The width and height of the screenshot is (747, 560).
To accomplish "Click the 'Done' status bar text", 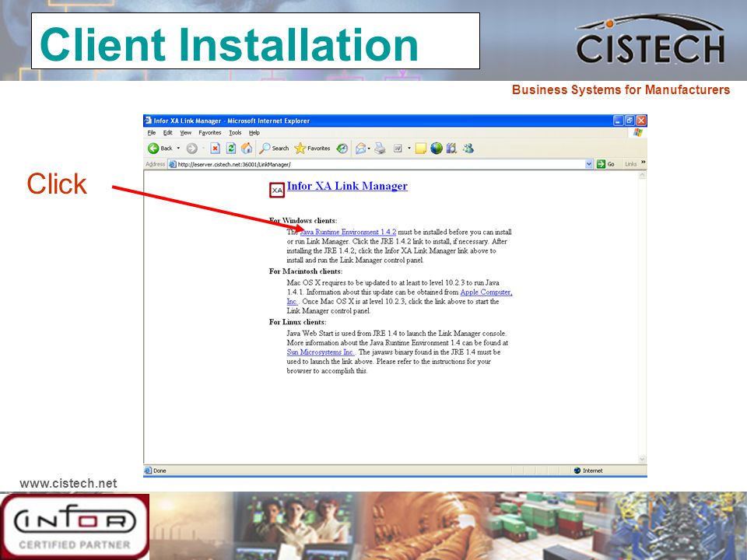I will 160,471.
